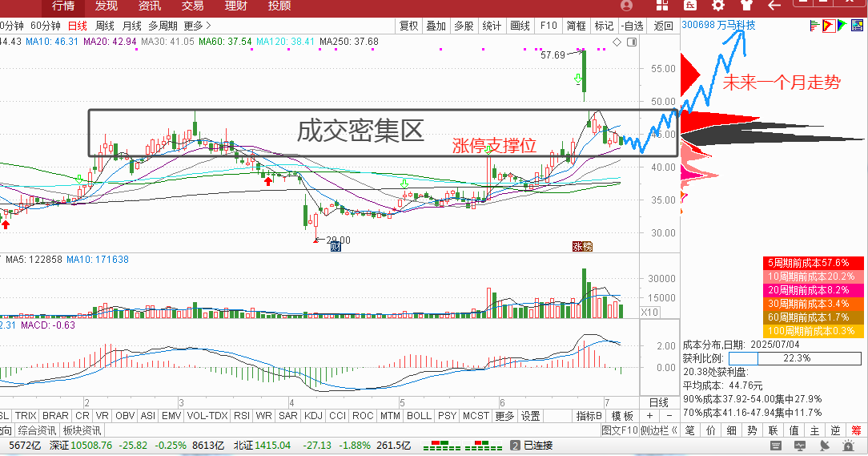Expand 更多 timeframe options

(x=198, y=26)
